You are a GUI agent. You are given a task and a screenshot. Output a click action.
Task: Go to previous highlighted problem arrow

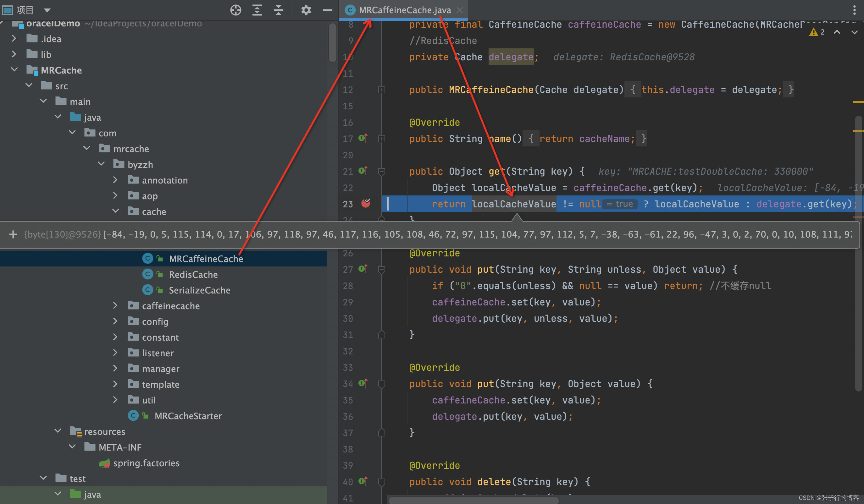tap(837, 32)
